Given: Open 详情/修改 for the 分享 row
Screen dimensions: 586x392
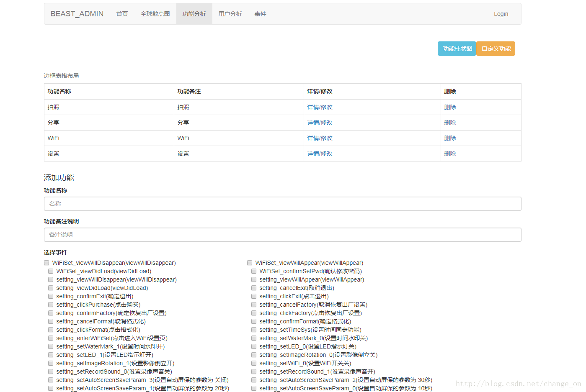Looking at the screenshot, I should tap(320, 123).
